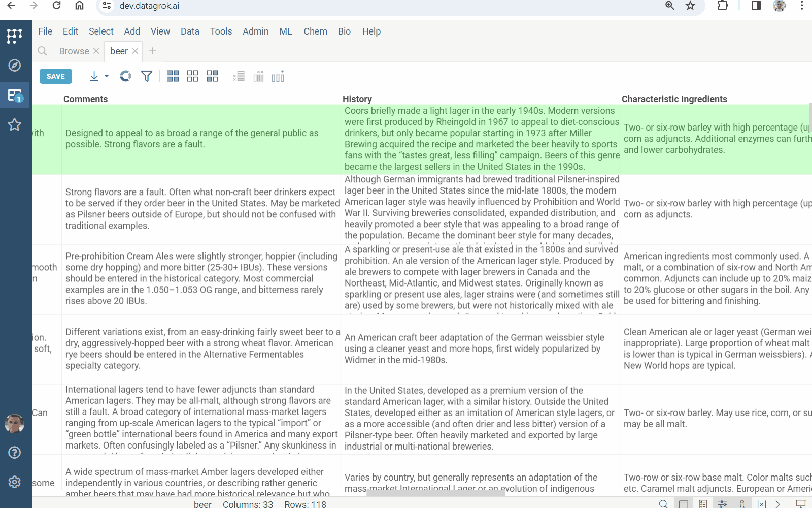Click the Comments column header
The width and height of the screenshot is (812, 508).
85,99
